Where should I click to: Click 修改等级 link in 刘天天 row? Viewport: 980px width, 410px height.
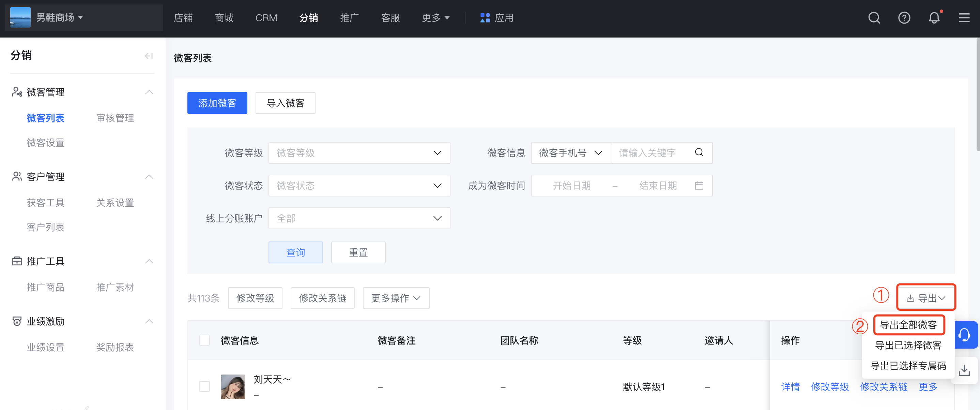point(830,387)
